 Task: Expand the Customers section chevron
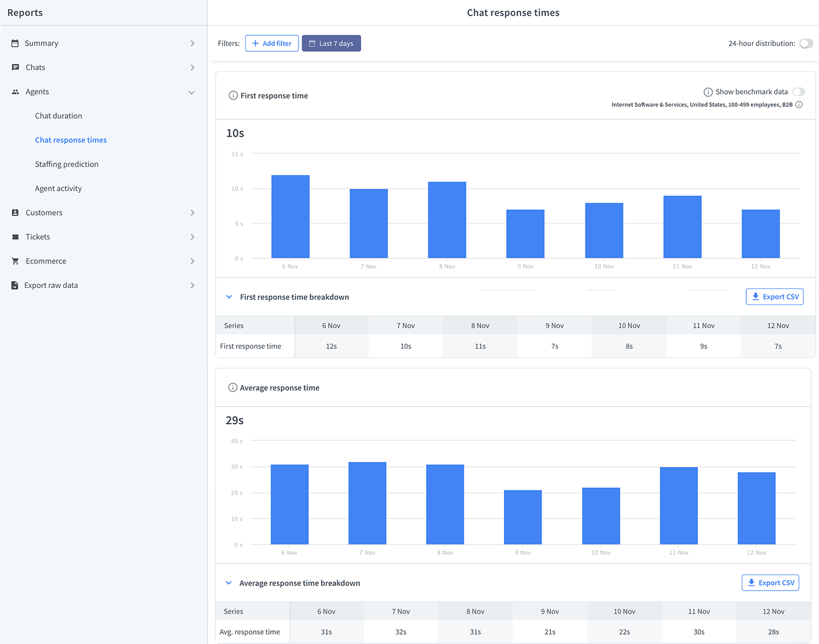(192, 213)
